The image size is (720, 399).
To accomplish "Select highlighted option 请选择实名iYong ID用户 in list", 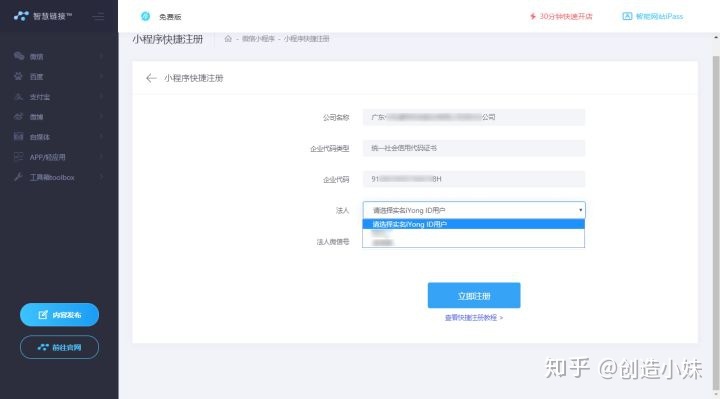I will 473,224.
